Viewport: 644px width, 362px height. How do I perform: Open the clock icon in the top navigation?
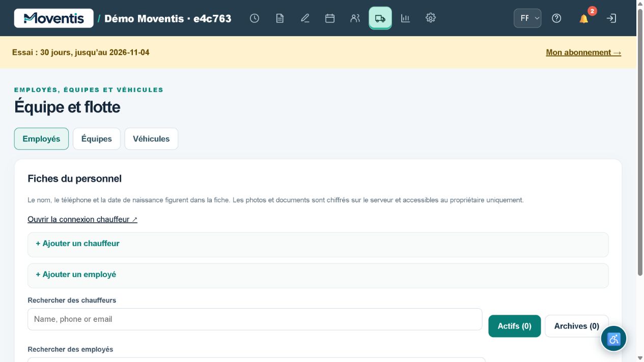point(255,18)
